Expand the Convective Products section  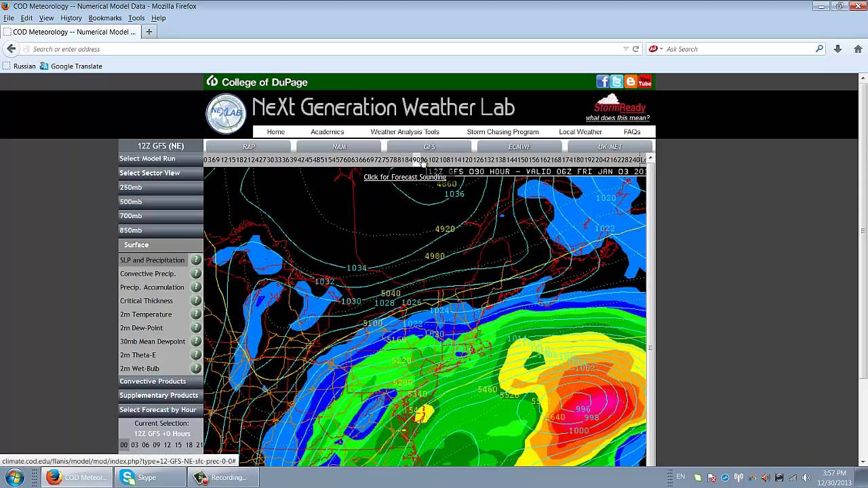point(161,382)
